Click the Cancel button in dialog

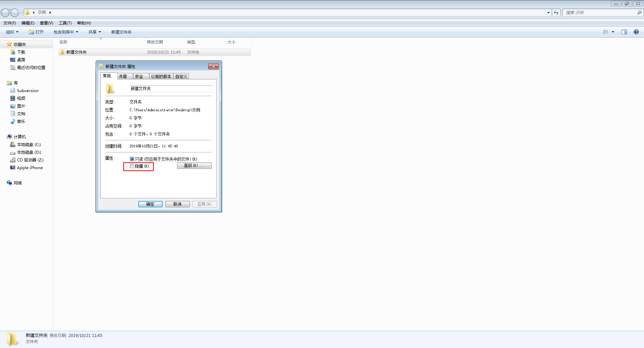[177, 204]
